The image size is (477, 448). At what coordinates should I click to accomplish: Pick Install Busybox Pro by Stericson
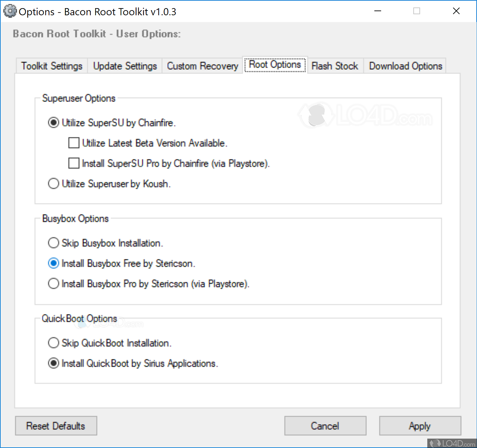[x=53, y=284]
